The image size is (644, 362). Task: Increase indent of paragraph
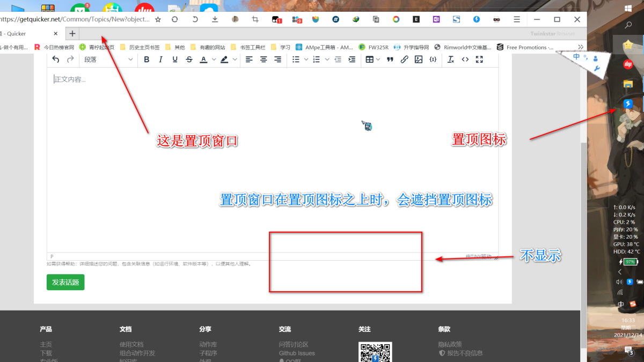tap(352, 60)
